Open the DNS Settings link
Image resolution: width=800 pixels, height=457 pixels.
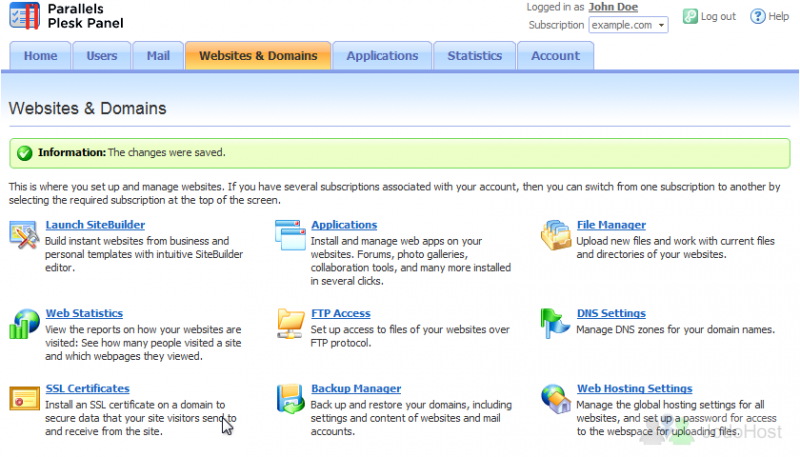pyautogui.click(x=611, y=313)
